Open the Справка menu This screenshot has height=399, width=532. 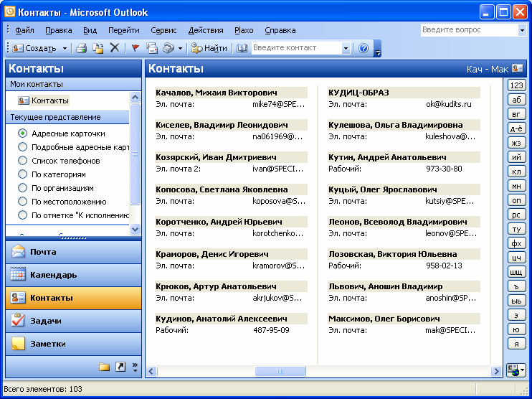coord(280,30)
